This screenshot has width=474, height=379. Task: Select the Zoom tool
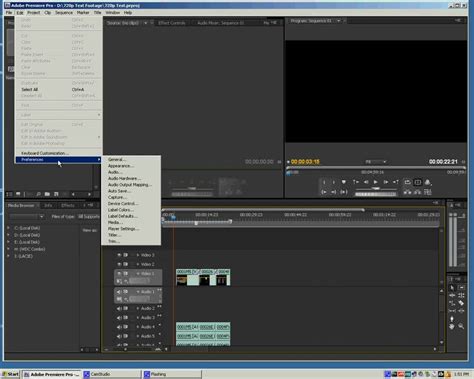click(461, 326)
